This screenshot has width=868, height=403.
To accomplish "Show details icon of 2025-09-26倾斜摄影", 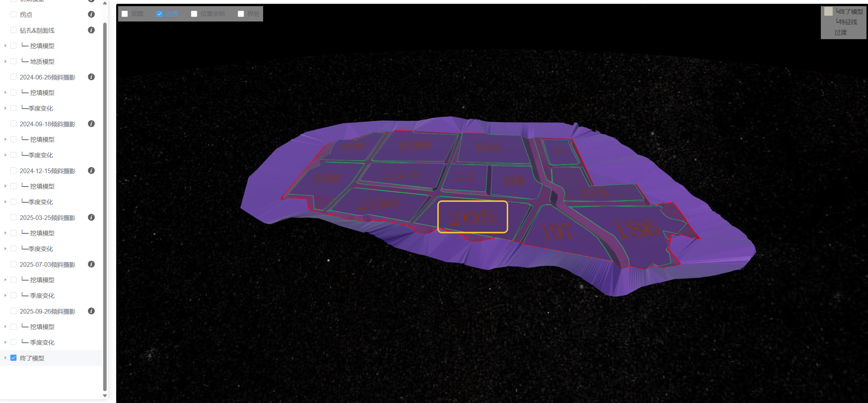I will pos(91,311).
